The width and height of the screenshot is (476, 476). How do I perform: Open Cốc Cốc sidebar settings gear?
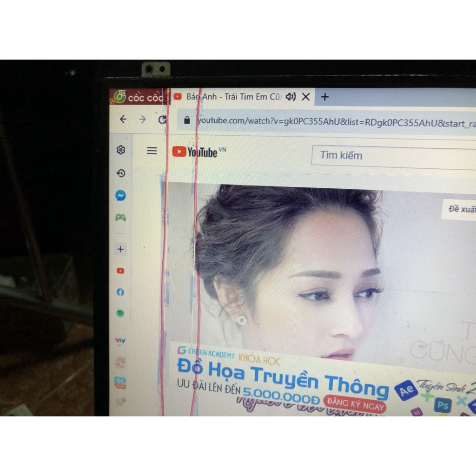pos(121,150)
